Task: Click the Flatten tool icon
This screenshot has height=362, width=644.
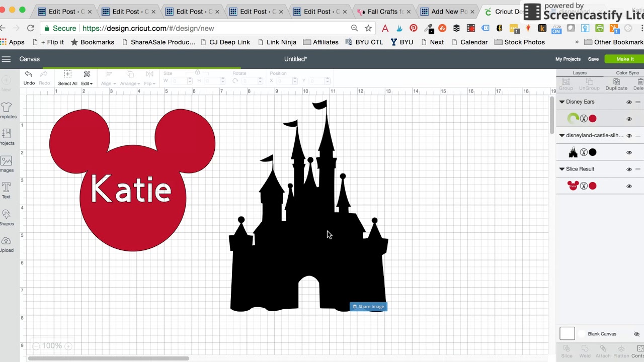Action: pos(621,348)
